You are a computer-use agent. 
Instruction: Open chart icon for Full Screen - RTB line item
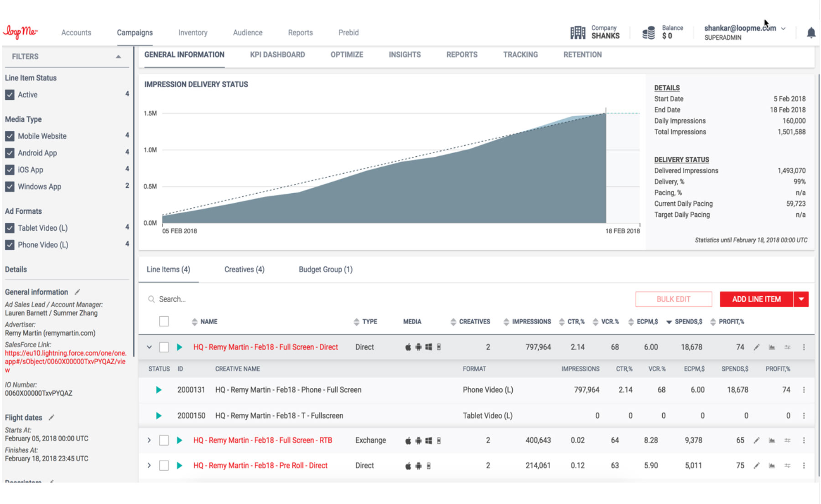[772, 441]
